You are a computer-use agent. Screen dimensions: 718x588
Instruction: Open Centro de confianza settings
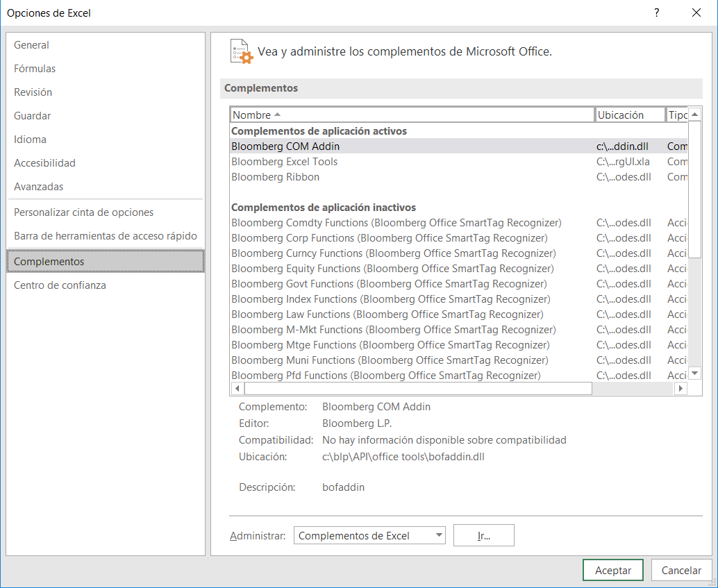[106, 285]
